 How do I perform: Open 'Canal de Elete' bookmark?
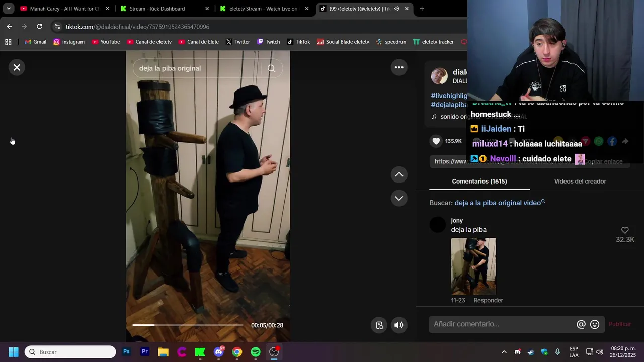[x=199, y=42]
